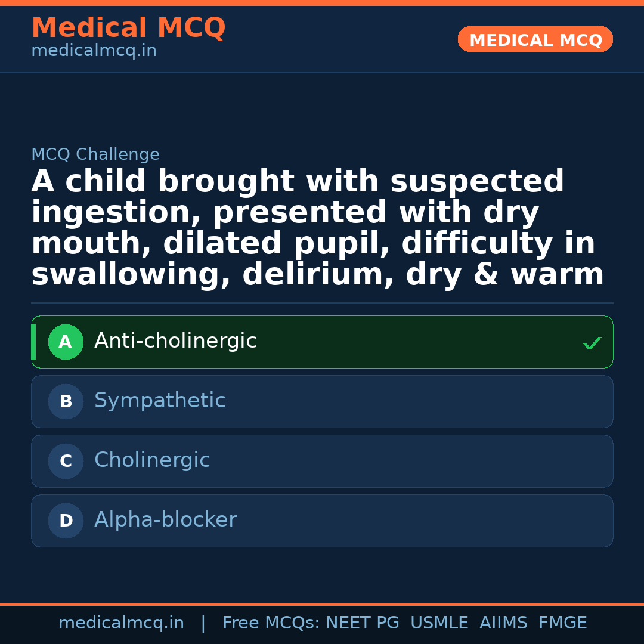
Task: Open the medicalmcq.in link under the title
Action: [x=94, y=51]
